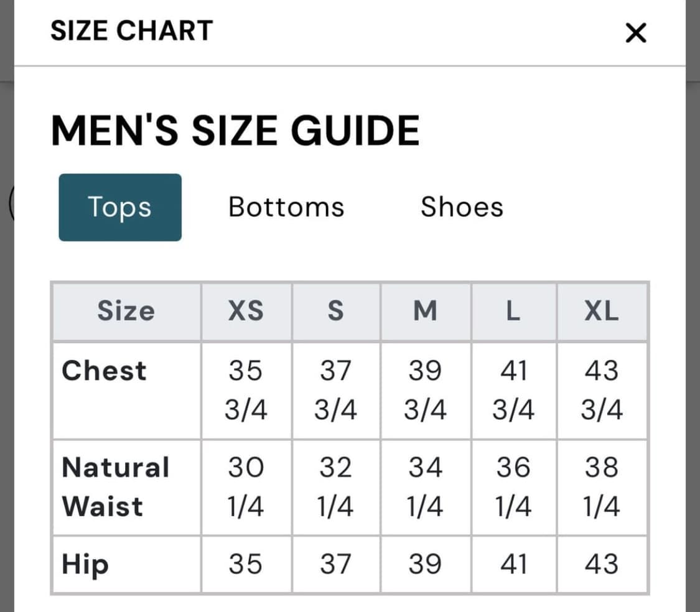
Task: Click the Size header cell in table
Action: (x=126, y=311)
